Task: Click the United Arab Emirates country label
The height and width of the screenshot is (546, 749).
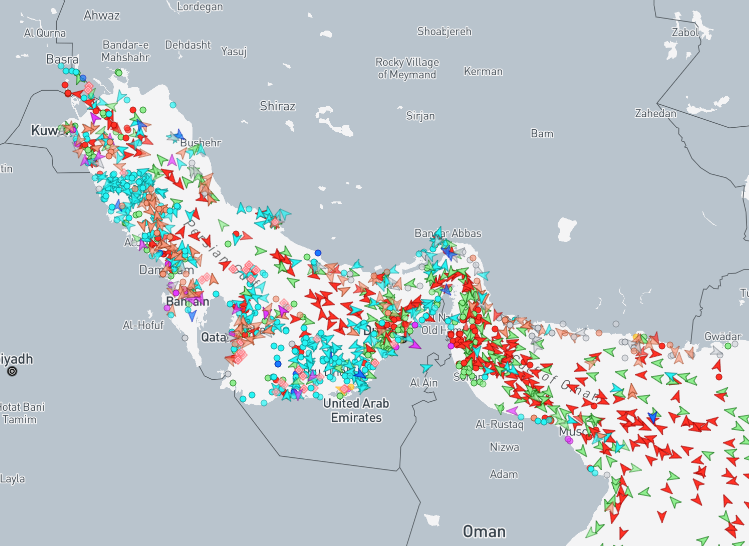Action: click(356, 410)
